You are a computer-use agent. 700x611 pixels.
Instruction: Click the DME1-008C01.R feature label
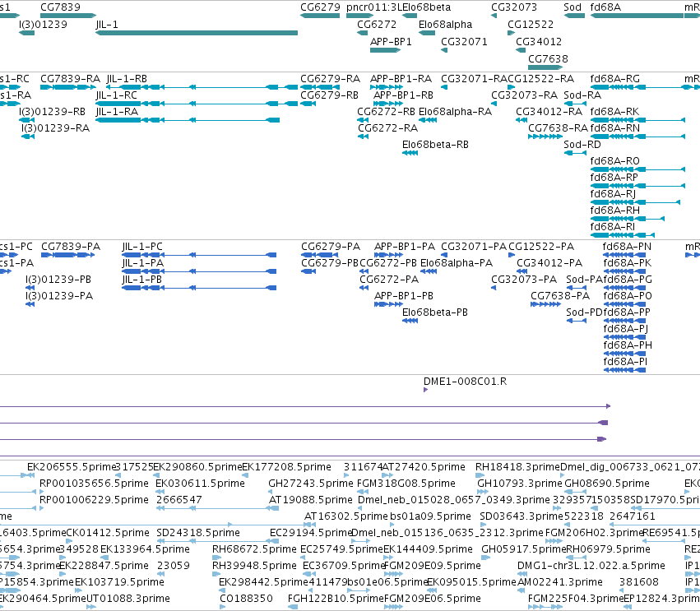(x=465, y=381)
